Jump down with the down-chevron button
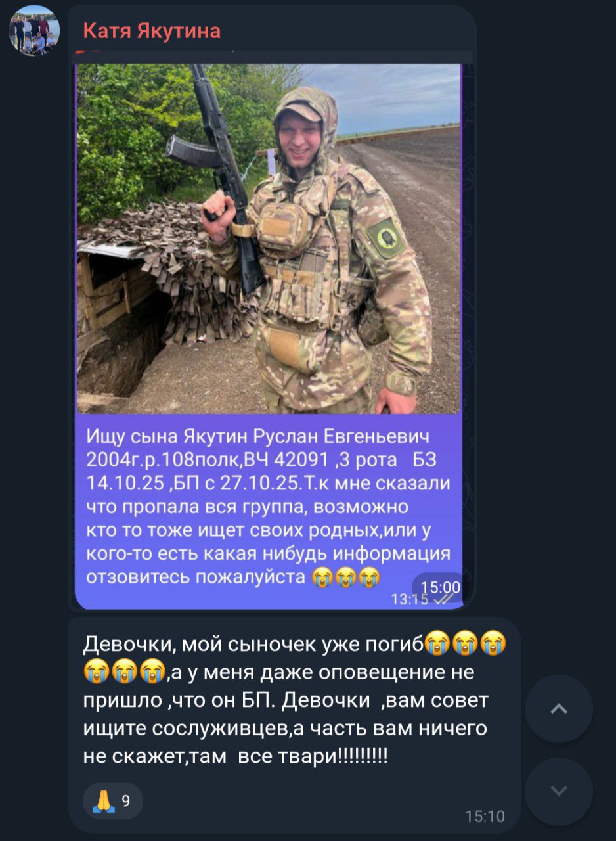The height and width of the screenshot is (841, 616). click(559, 791)
